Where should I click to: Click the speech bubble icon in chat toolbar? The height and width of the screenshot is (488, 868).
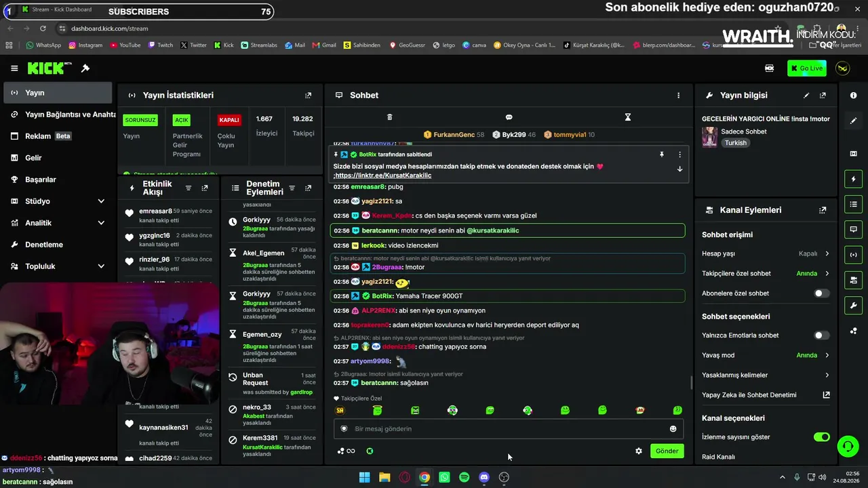[x=509, y=117]
